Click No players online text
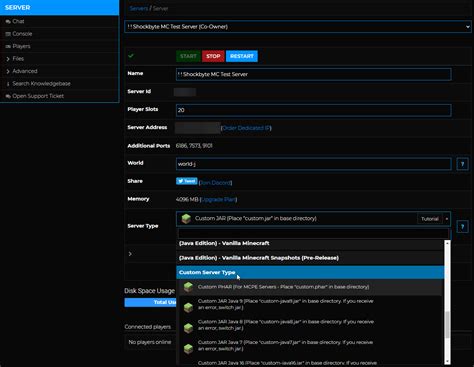This screenshot has height=367, width=474. [150, 342]
